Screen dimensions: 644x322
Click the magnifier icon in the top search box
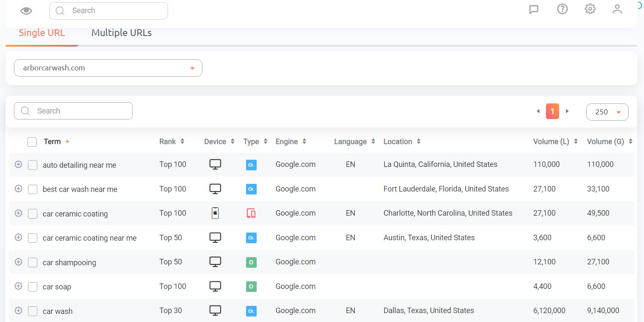coord(60,11)
